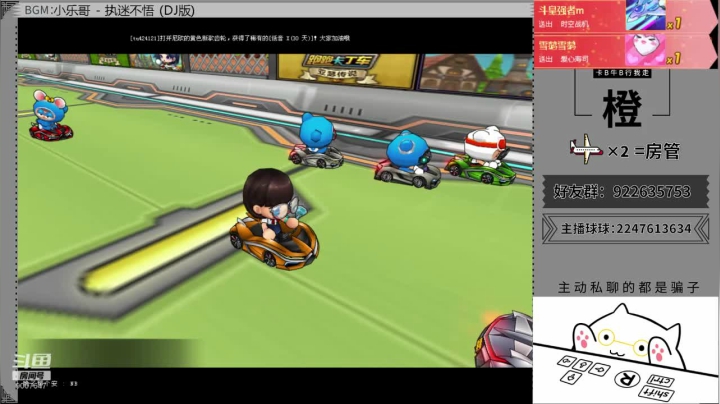Screen dimensions: 720x404
Task: Click the 好友群: 922635753 banner
Action: [625, 191]
